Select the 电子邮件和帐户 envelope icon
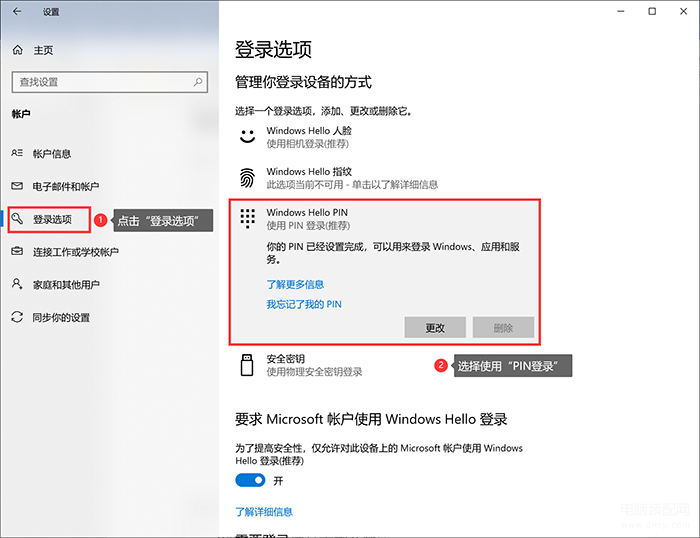This screenshot has height=538, width=700. (x=17, y=186)
